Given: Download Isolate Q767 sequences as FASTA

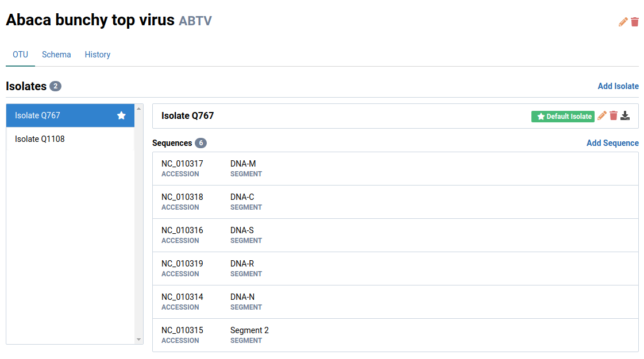Looking at the screenshot, I should pyautogui.click(x=626, y=116).
